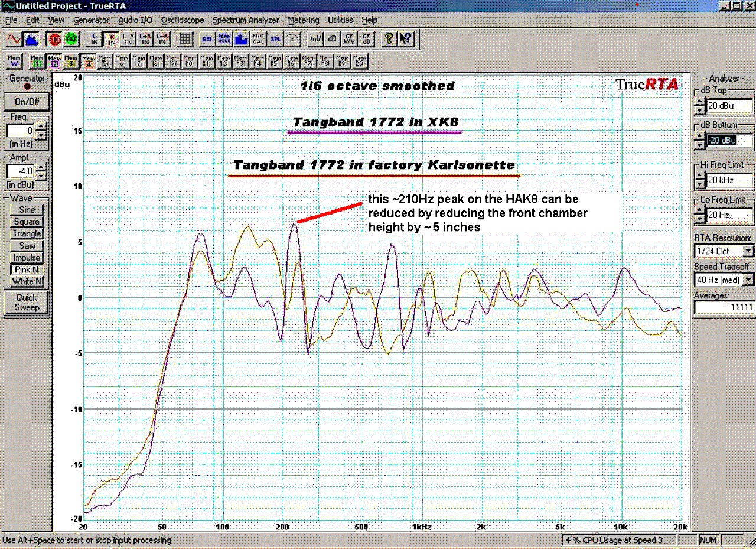Select the L+R IN input icon

tap(145, 39)
